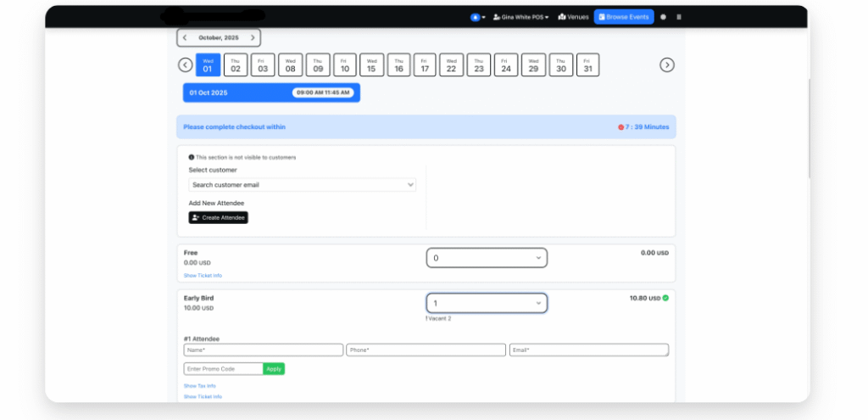Image resolution: width=868 pixels, height=420 pixels.
Task: Open Venues in the top navigation
Action: point(573,17)
